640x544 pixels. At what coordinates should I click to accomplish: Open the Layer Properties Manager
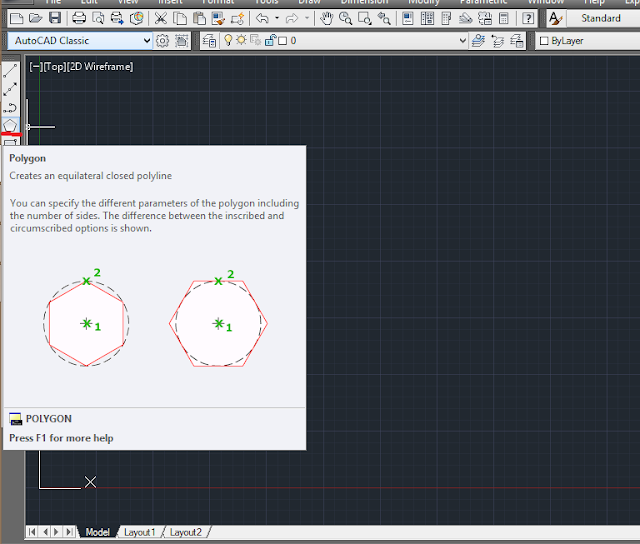209,41
